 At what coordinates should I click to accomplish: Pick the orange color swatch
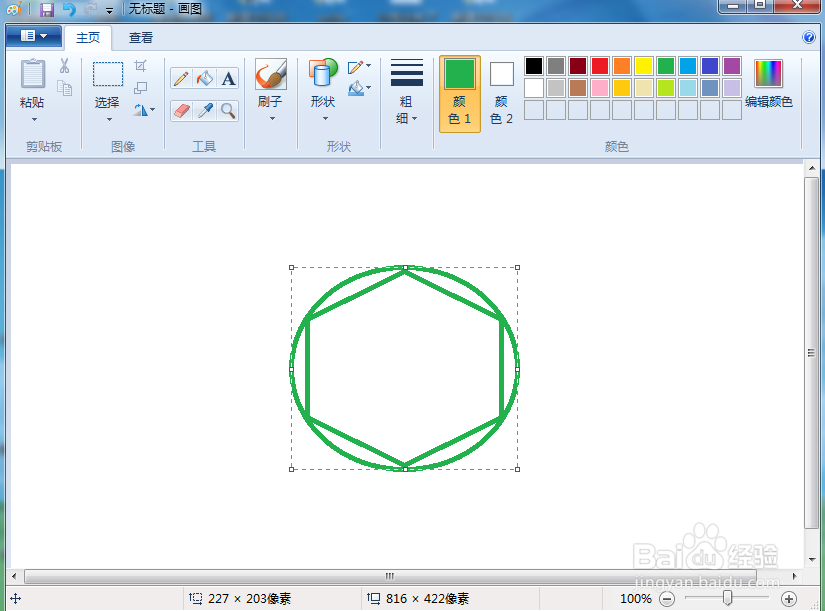(x=622, y=66)
